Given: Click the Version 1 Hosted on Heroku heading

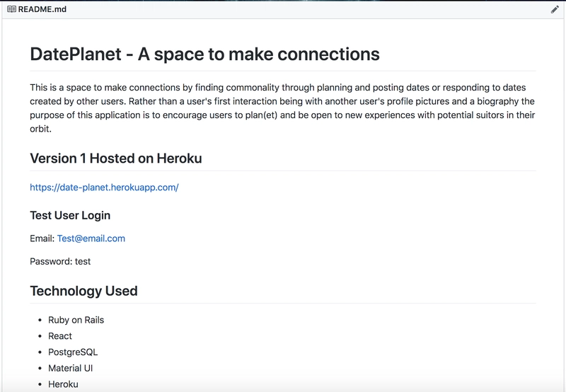Looking at the screenshot, I should (116, 158).
